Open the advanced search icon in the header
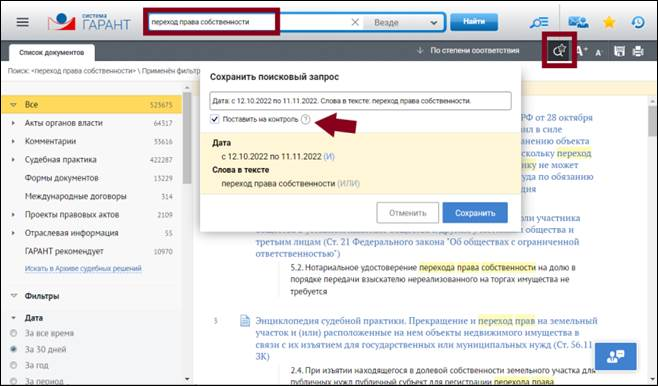The image size is (658, 386). tap(539, 22)
